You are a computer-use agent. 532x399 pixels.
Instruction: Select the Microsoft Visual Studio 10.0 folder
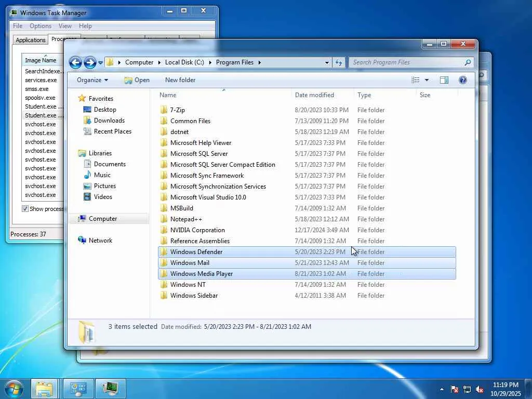coord(208,197)
